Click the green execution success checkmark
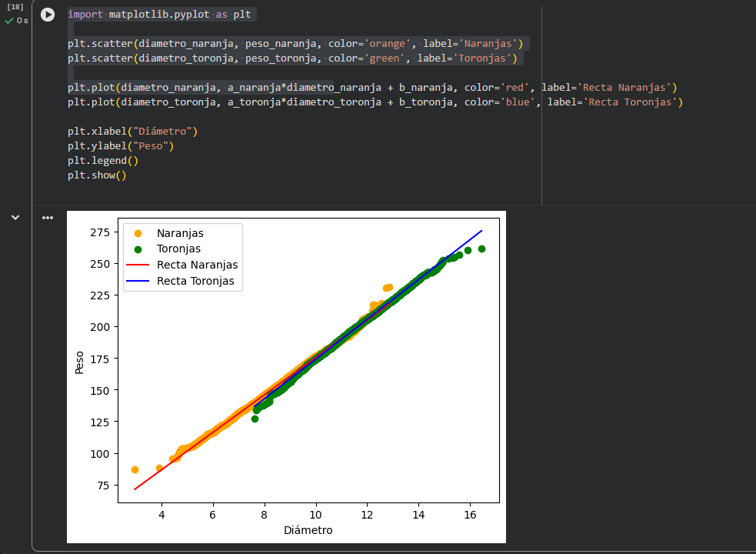 (x=9, y=21)
